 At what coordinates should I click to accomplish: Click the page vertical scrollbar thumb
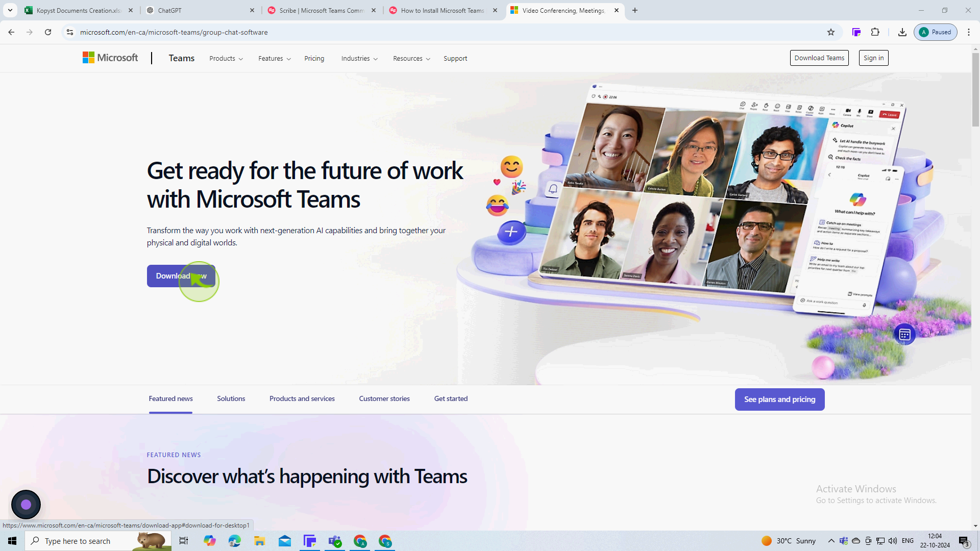(975, 89)
